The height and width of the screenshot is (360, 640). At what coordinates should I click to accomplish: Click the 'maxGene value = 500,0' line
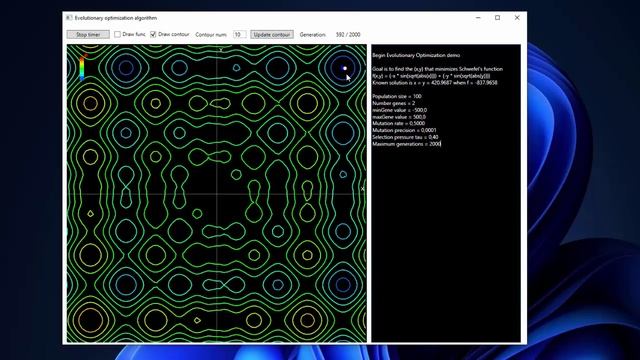pos(399,117)
